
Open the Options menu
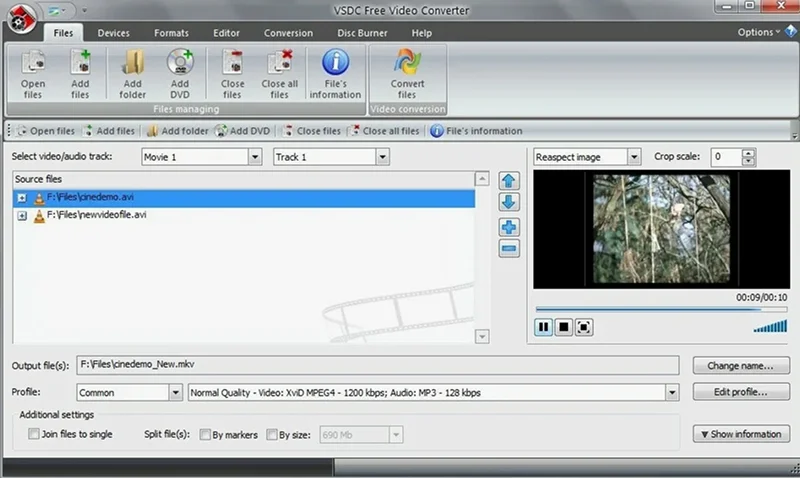758,32
